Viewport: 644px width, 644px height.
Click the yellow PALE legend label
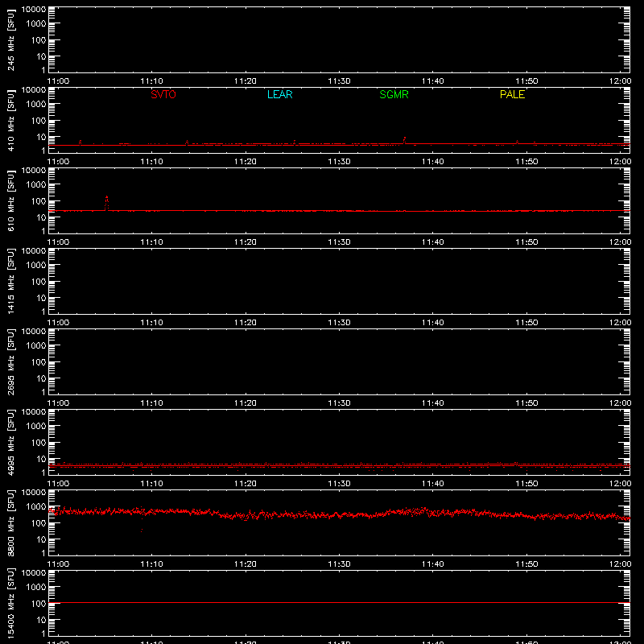coord(512,94)
